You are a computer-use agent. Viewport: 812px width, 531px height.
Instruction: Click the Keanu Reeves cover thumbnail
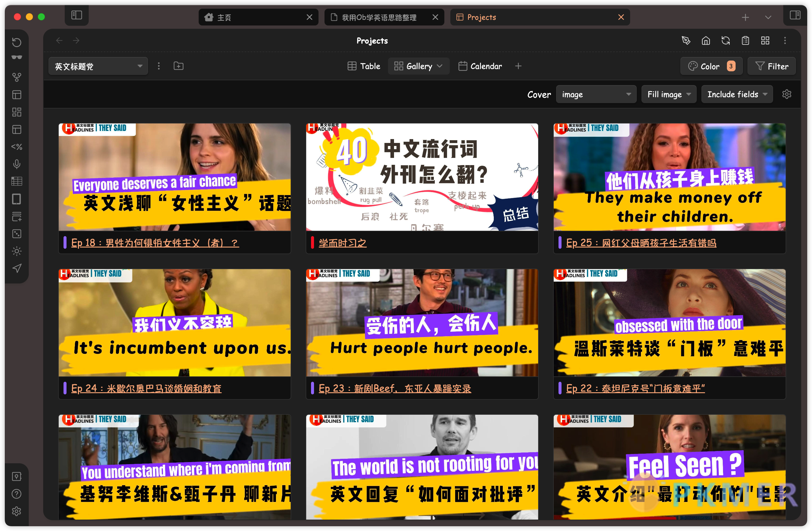[175, 467]
